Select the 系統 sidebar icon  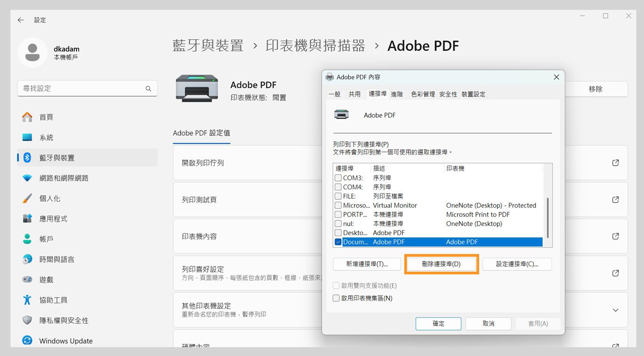tap(27, 137)
